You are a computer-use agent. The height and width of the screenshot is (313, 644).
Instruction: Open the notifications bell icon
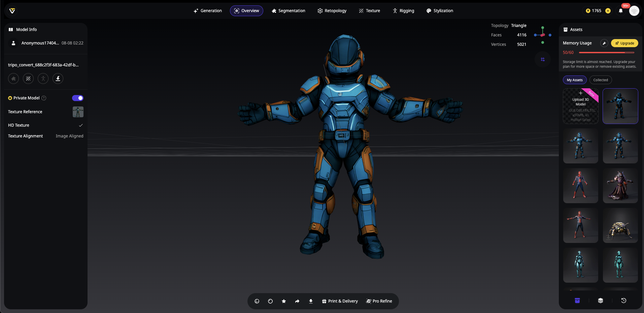coord(621,11)
